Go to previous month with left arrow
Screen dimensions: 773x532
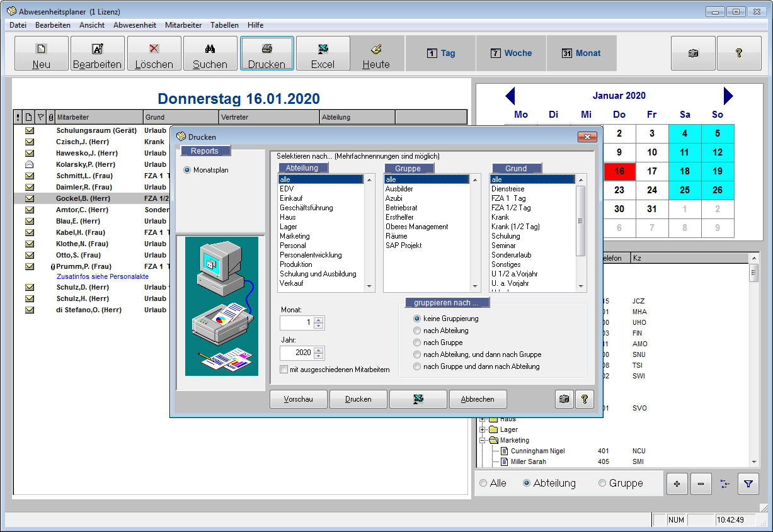pos(510,96)
